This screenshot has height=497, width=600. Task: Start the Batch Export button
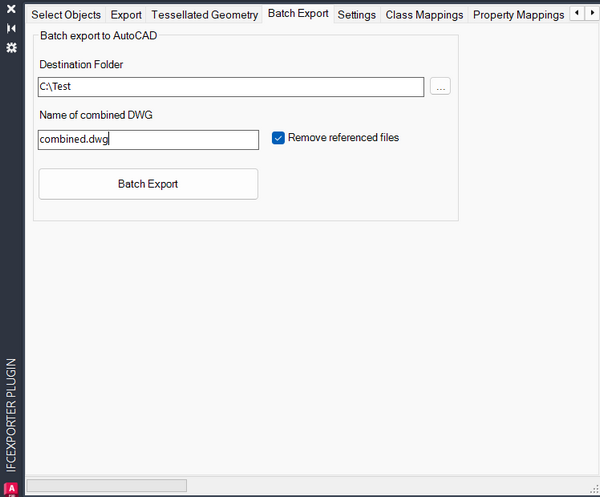[x=148, y=184]
